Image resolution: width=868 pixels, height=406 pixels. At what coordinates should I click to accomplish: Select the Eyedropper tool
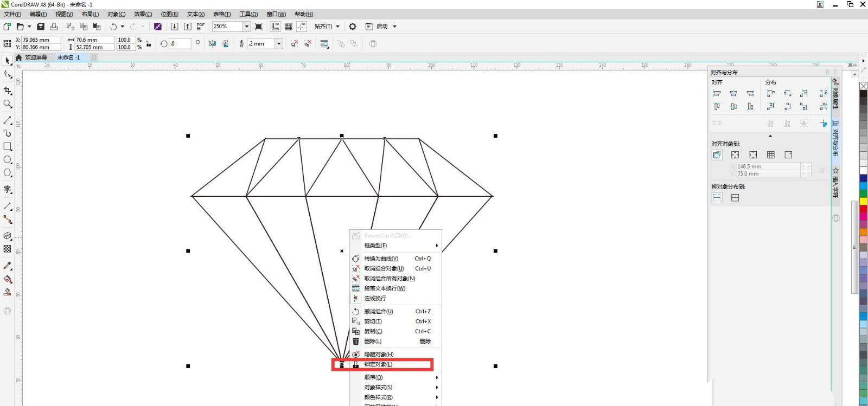[x=8, y=266]
